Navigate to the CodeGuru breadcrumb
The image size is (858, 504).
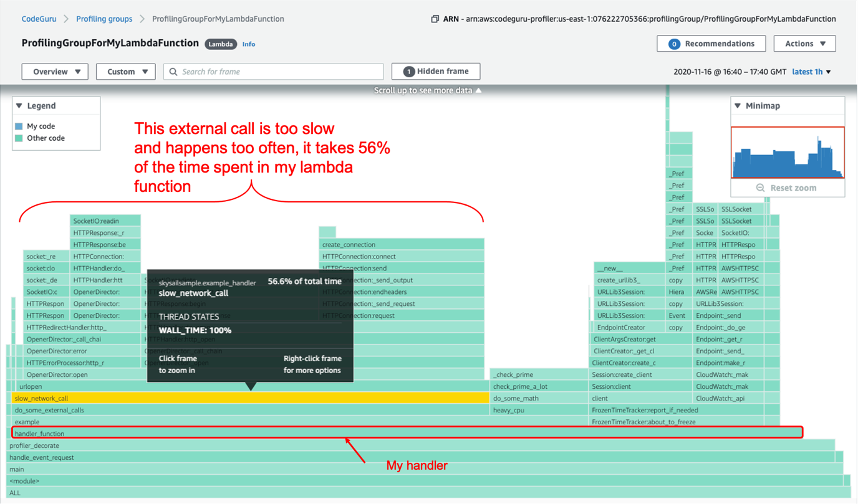[39, 19]
